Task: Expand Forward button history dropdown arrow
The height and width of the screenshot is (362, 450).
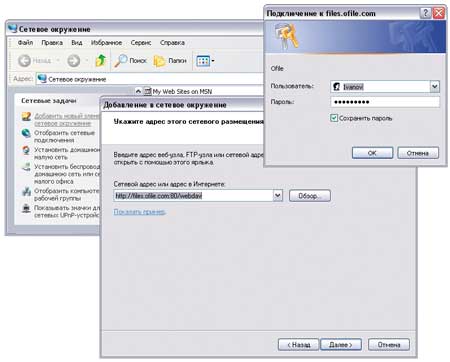Action: (86, 61)
